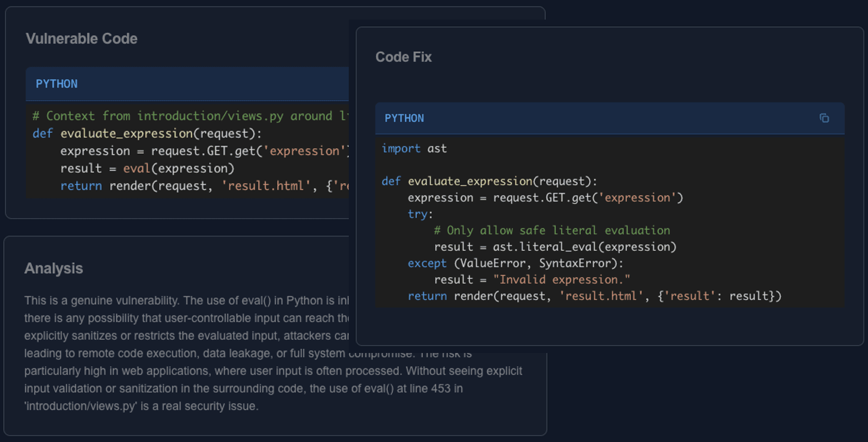This screenshot has width=868, height=442.
Task: Click the 'result = ast.literal_eval(expression)' line
Action: [x=555, y=247]
